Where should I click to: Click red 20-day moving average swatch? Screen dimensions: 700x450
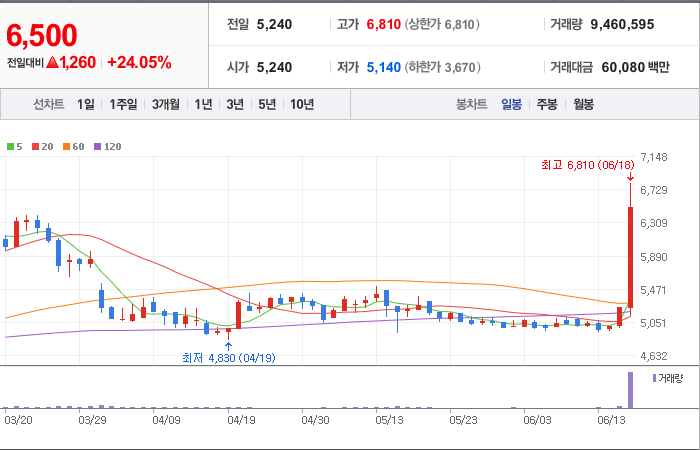coord(35,146)
